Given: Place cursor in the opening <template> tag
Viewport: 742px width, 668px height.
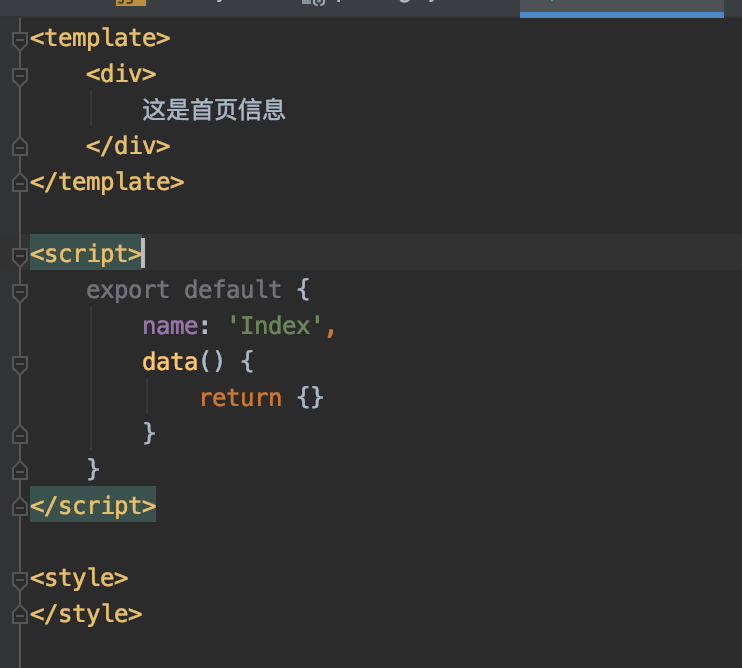Looking at the screenshot, I should pyautogui.click(x=100, y=38).
